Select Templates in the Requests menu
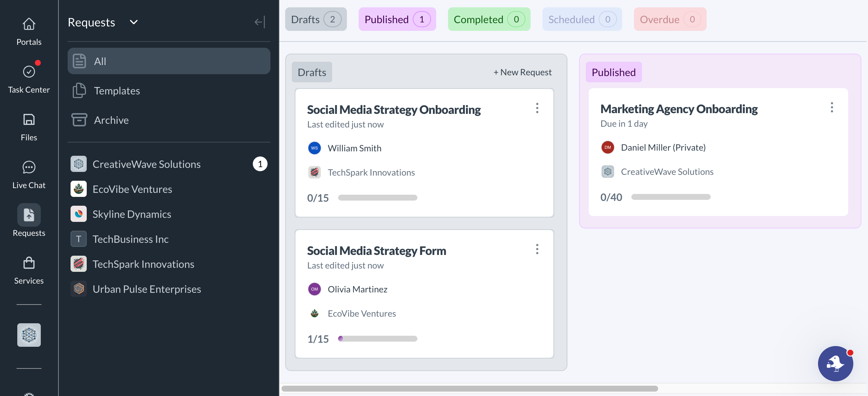The image size is (868, 396). click(117, 91)
